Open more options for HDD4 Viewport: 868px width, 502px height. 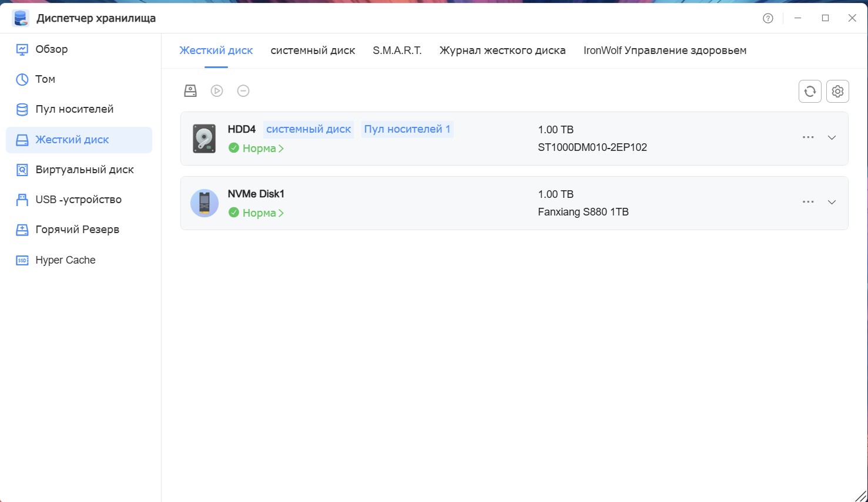click(x=808, y=137)
